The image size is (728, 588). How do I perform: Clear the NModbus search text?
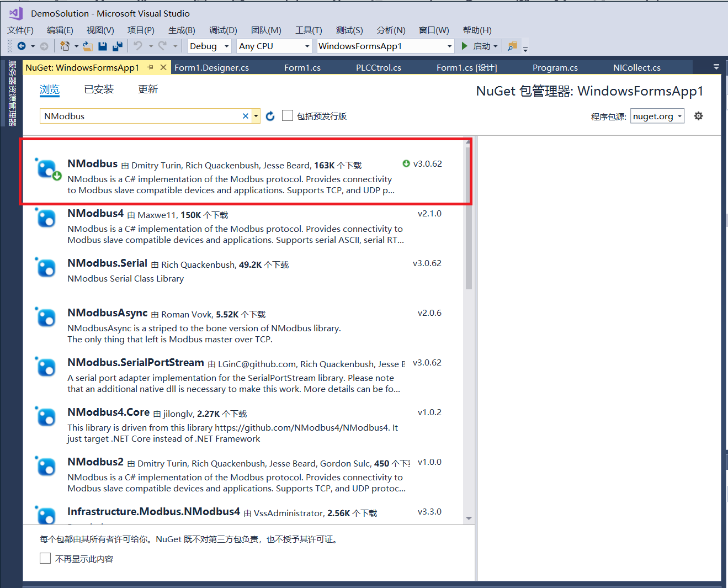pos(246,116)
